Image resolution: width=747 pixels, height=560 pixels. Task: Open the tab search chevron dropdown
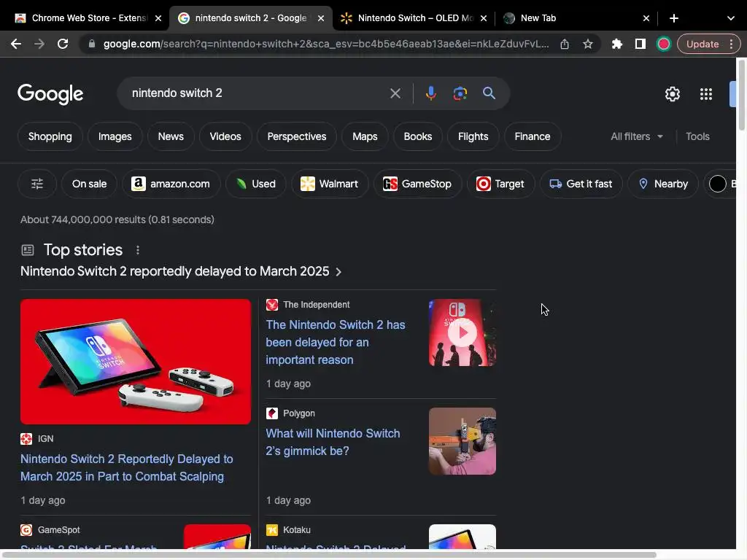[731, 18]
